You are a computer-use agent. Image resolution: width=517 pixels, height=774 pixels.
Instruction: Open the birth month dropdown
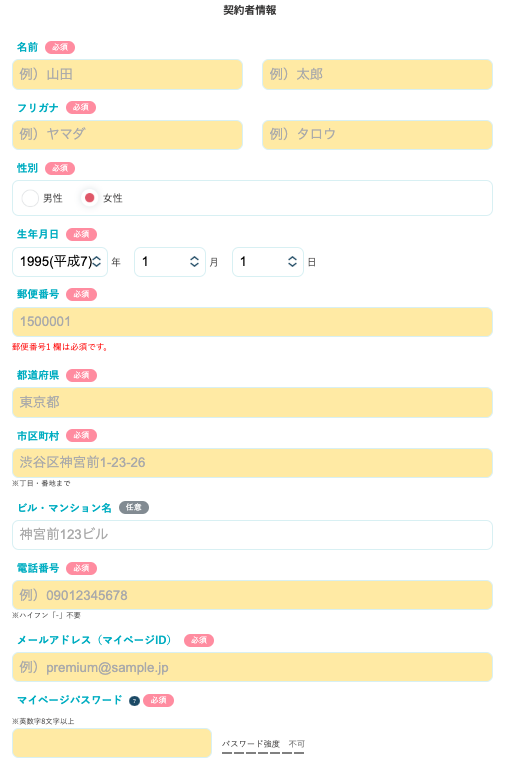[x=170, y=262]
